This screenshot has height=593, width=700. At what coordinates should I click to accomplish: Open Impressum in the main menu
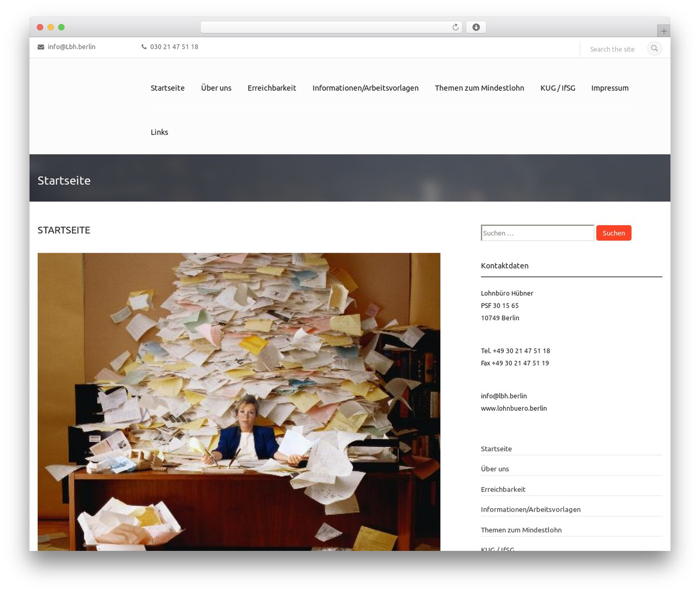point(610,88)
